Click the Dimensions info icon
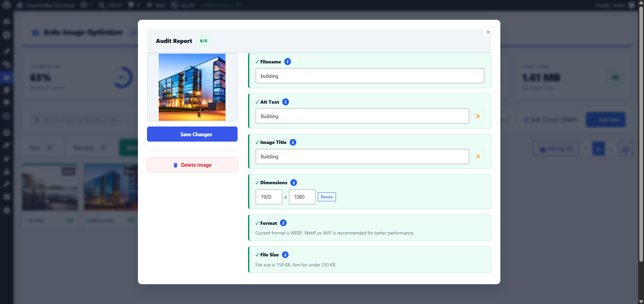The width and height of the screenshot is (644, 304). (x=294, y=183)
